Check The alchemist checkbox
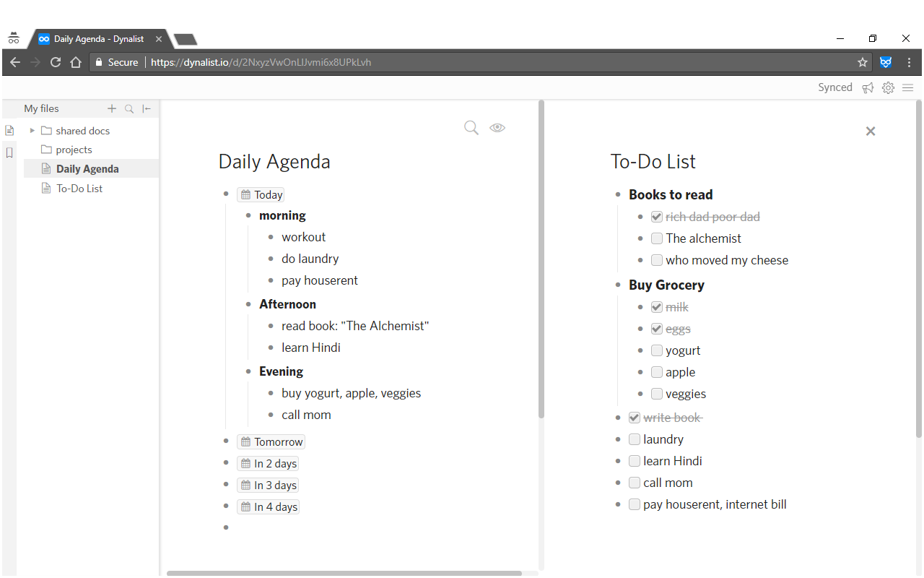The height and width of the screenshot is (578, 924). [x=656, y=238]
